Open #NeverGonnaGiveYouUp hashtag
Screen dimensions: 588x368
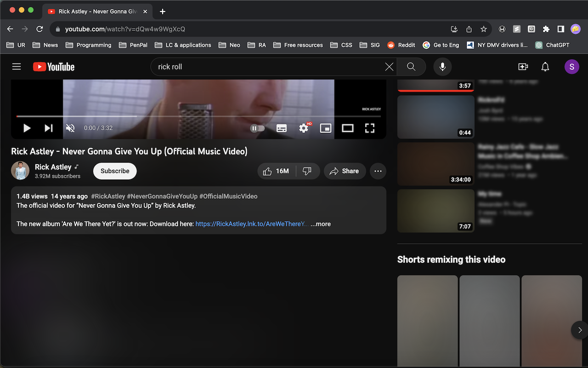point(162,196)
